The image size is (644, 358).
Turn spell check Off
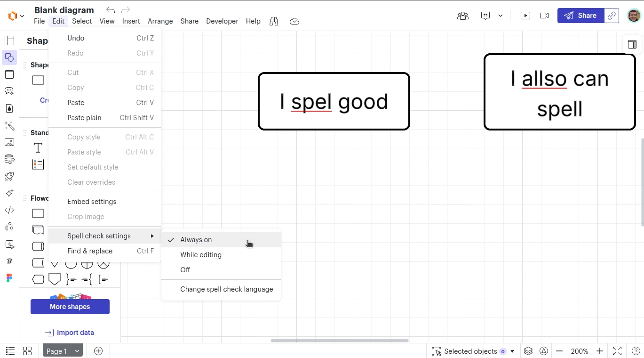click(221, 270)
